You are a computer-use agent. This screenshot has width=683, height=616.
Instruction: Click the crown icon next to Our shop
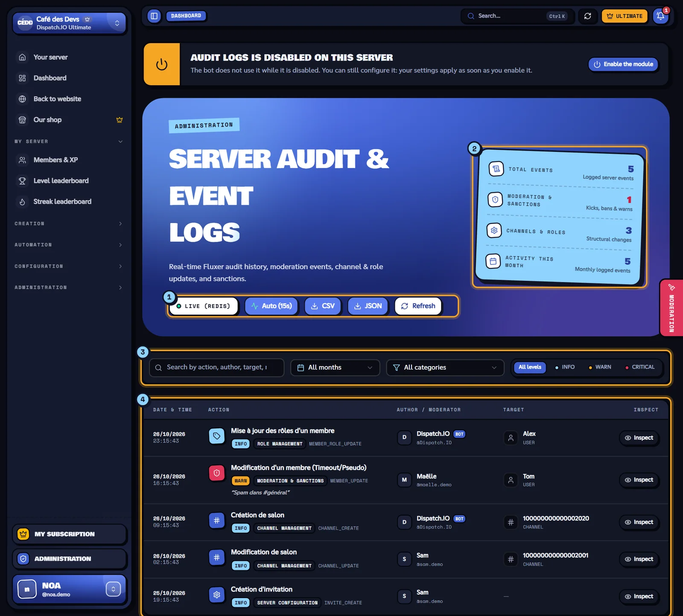pos(120,120)
